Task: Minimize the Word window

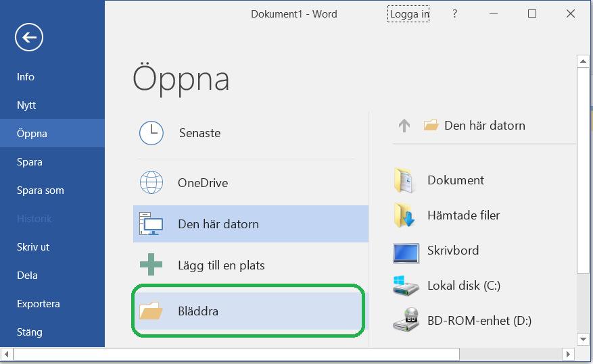Action: pos(494,14)
